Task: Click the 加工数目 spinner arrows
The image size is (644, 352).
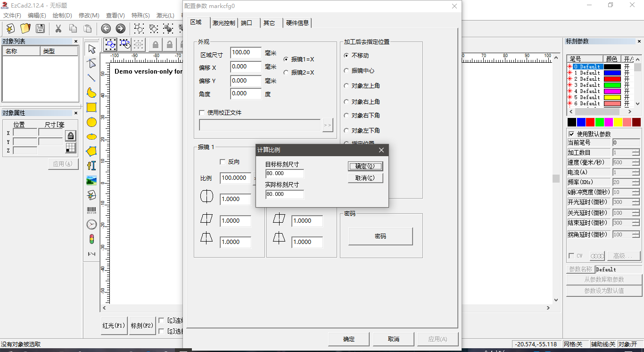Action: (x=636, y=152)
